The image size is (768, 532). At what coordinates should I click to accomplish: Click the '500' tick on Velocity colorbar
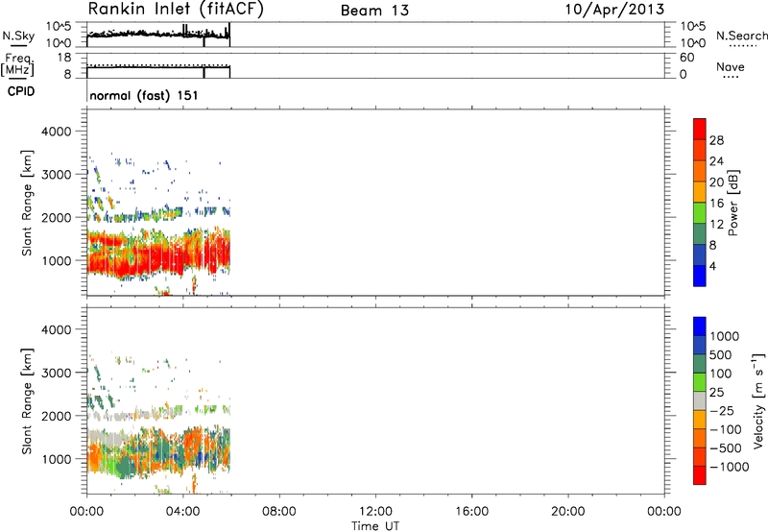721,354
